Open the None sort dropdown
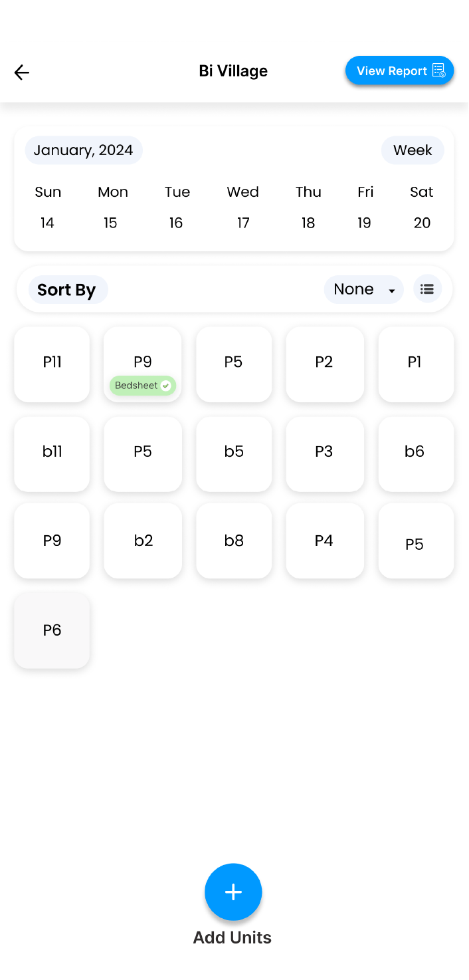Screen dimensions: 469x980 tap(363, 289)
